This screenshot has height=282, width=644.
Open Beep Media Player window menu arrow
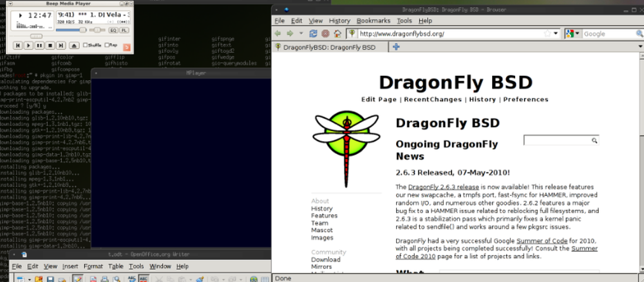[10, 4]
